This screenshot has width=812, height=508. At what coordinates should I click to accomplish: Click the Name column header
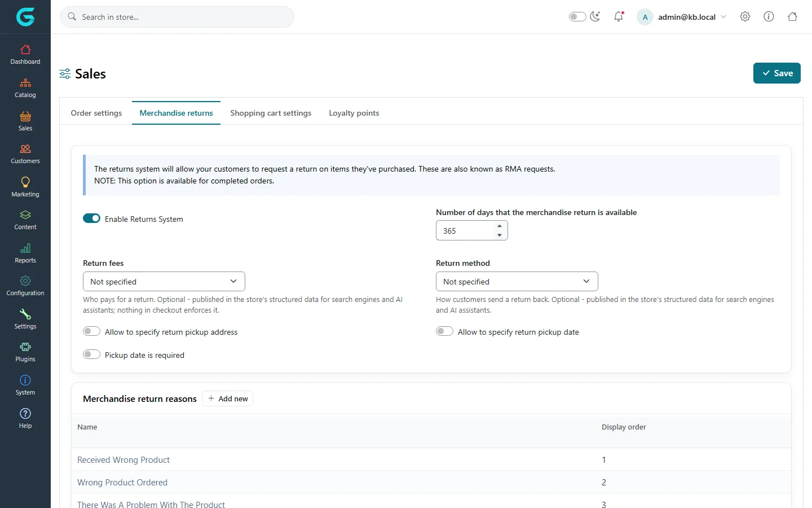coord(87,427)
